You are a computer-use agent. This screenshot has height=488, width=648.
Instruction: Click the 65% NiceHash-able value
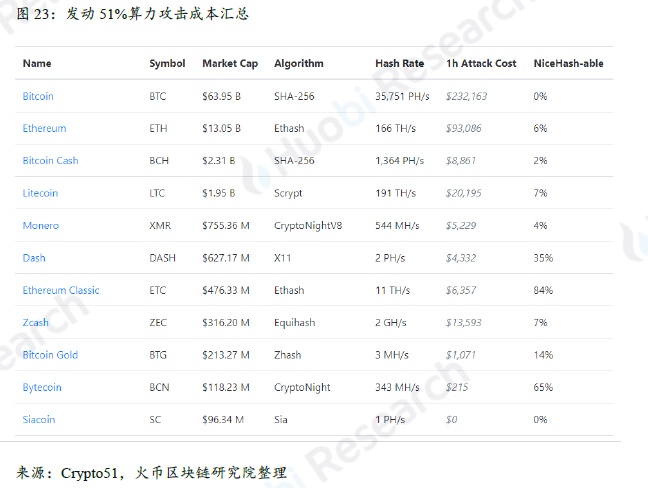pos(543,387)
